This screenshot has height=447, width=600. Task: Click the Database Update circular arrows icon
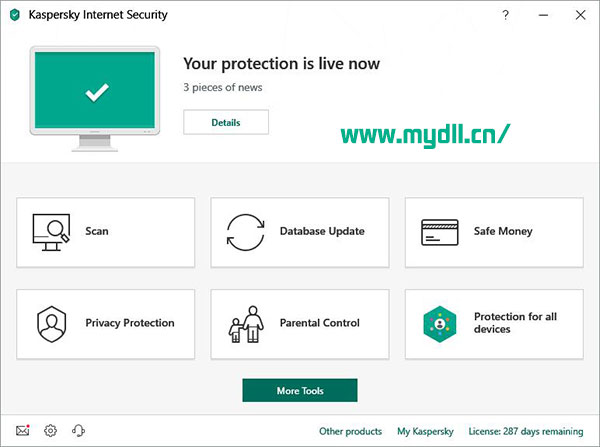(x=245, y=232)
